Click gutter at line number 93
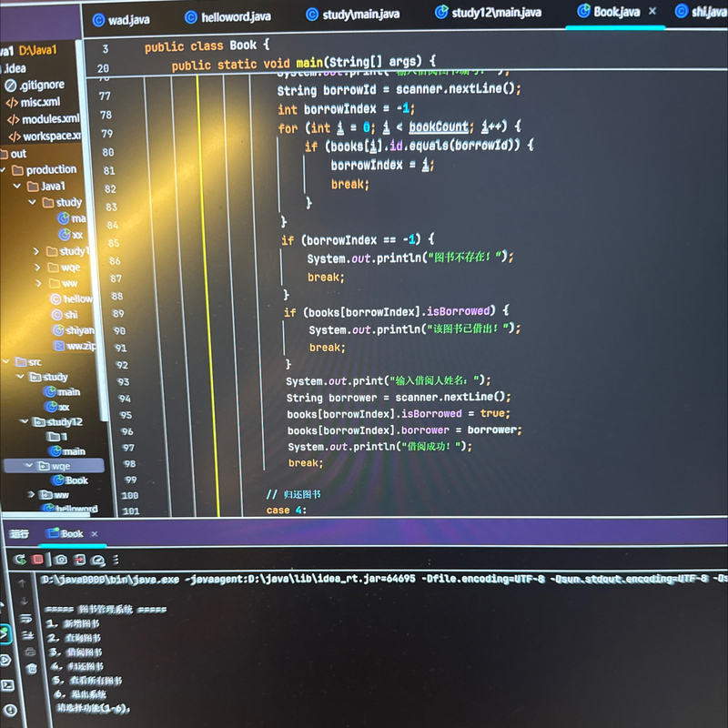Image resolution: width=728 pixels, height=728 pixels. pos(124,381)
